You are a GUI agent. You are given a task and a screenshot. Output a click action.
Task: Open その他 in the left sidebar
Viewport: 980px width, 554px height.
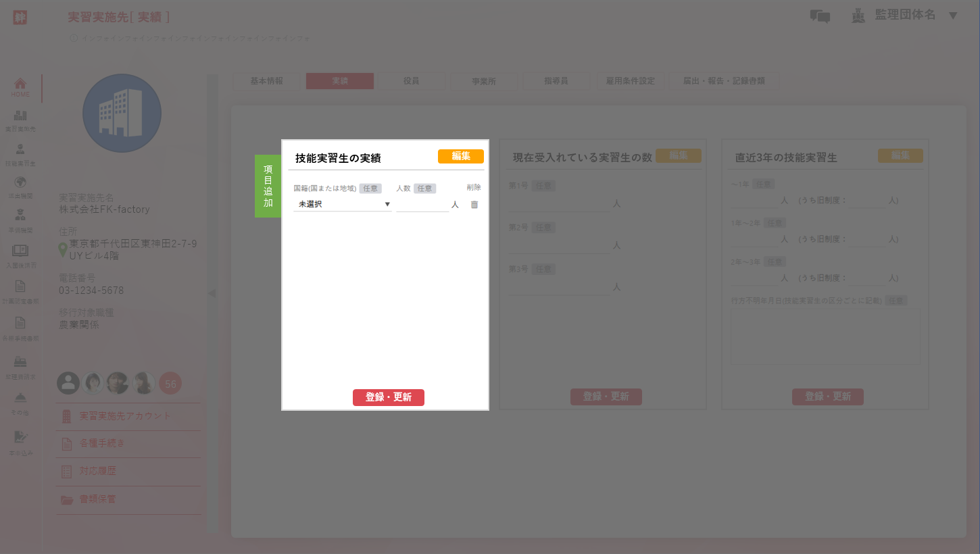click(20, 401)
